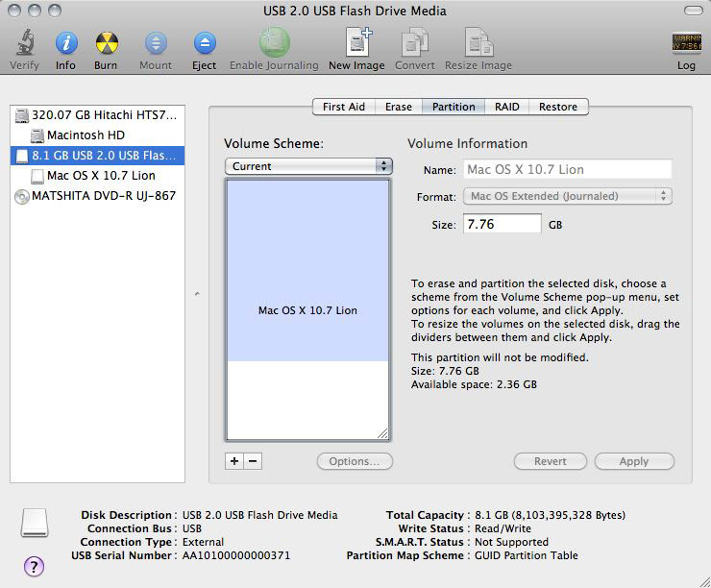Eject the selected USB drive
Image resolution: width=711 pixels, height=588 pixels.
(x=205, y=43)
